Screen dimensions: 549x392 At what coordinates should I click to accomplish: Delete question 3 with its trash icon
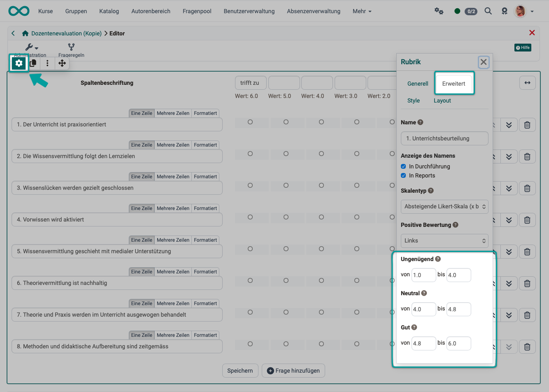[527, 188]
